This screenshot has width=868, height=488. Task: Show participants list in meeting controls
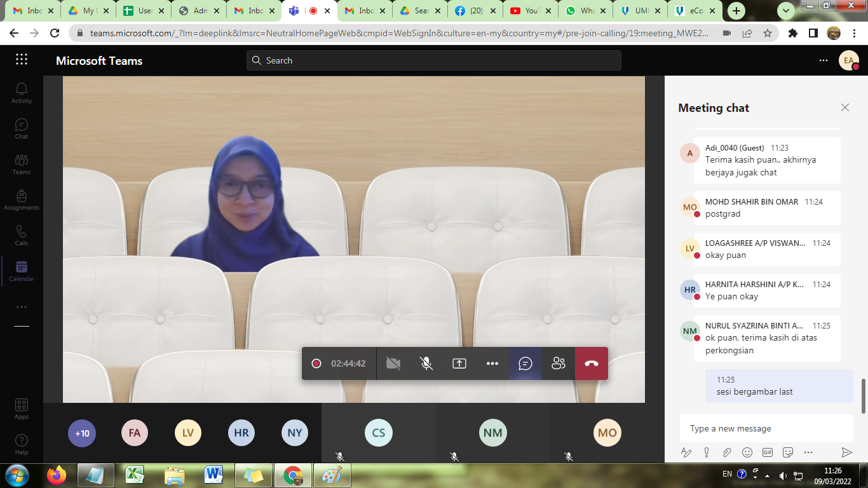[x=559, y=363]
